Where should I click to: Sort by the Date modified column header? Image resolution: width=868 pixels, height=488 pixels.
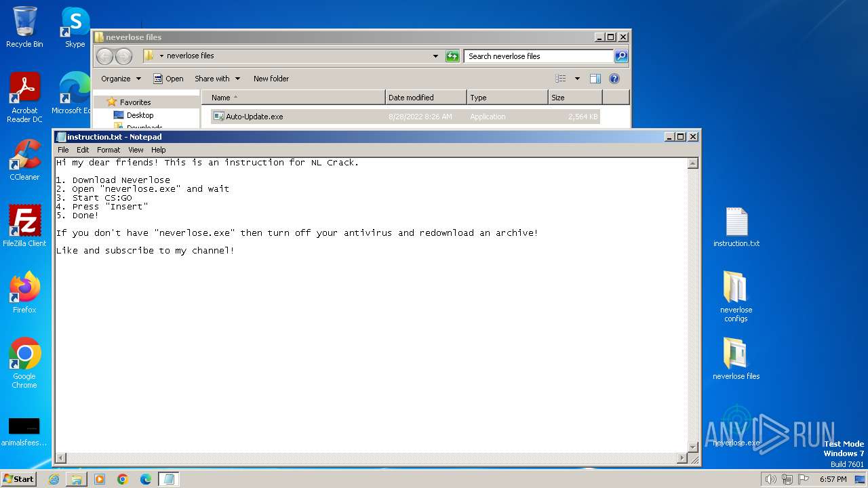click(x=426, y=98)
